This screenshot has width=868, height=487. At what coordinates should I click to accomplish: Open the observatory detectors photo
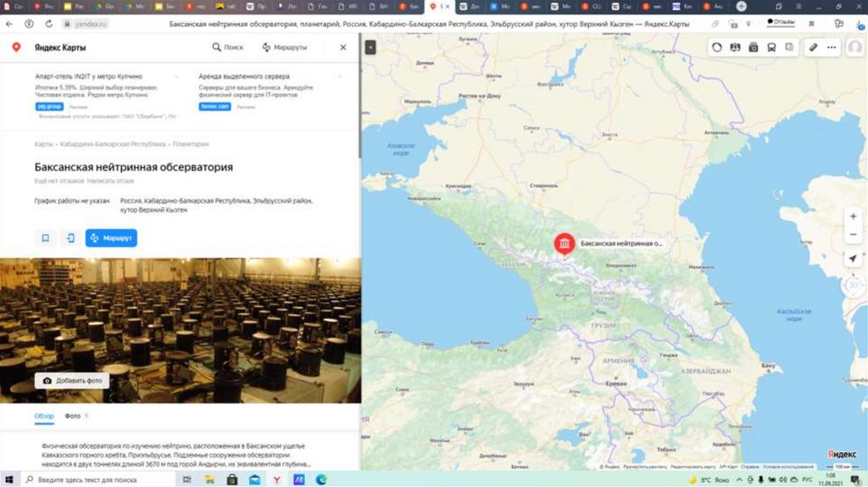(181, 330)
